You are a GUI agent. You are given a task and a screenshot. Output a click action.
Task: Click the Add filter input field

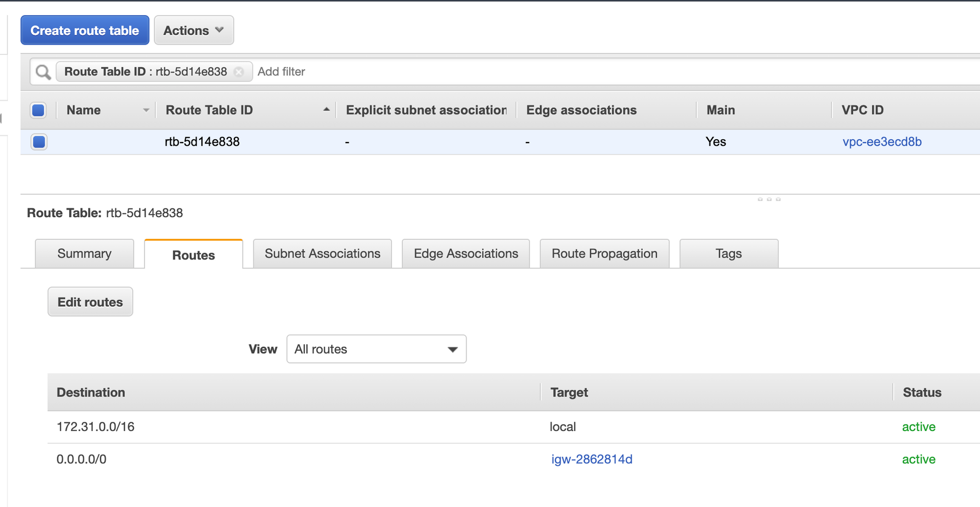[x=392, y=72]
